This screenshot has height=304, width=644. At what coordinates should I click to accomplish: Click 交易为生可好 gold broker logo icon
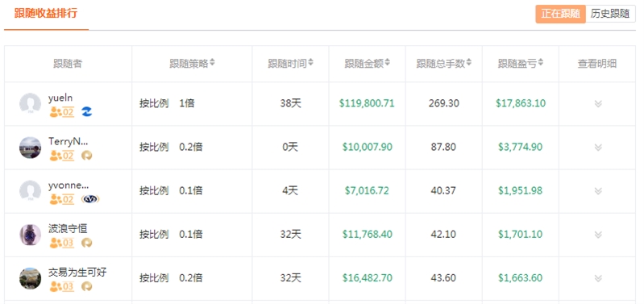87,286
